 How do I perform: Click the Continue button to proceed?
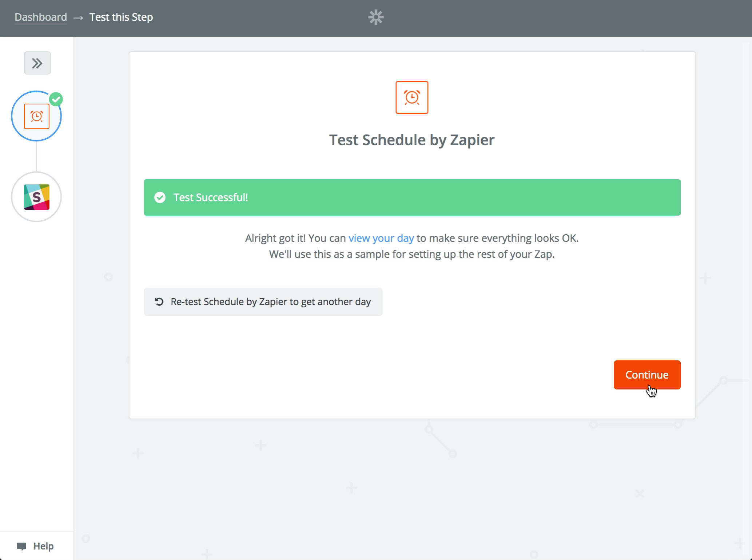646,375
